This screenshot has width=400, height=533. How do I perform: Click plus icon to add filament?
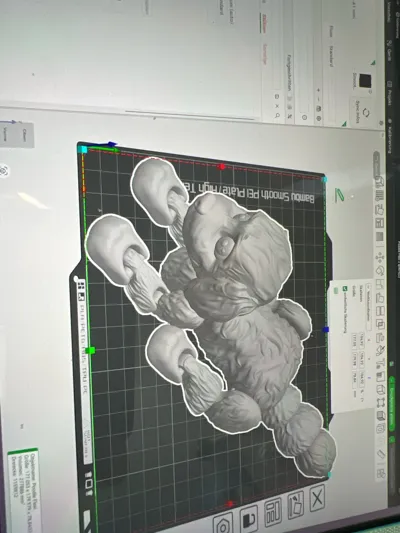(x=318, y=90)
